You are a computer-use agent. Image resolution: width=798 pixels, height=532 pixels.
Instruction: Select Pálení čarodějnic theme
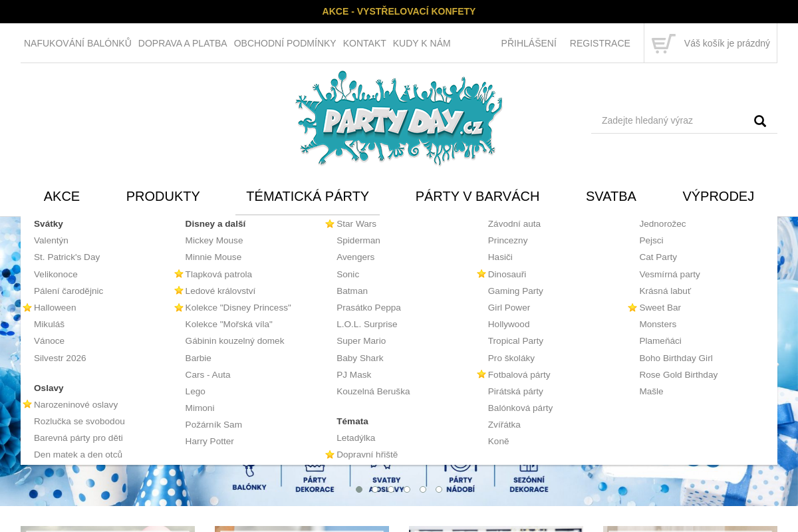(x=68, y=291)
